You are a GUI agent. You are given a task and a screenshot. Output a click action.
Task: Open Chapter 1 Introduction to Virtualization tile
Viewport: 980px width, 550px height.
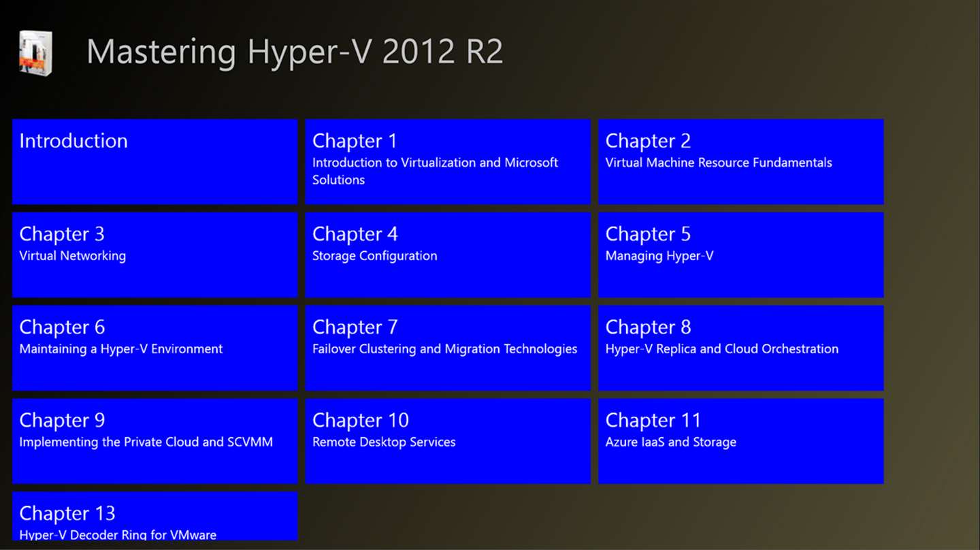448,162
